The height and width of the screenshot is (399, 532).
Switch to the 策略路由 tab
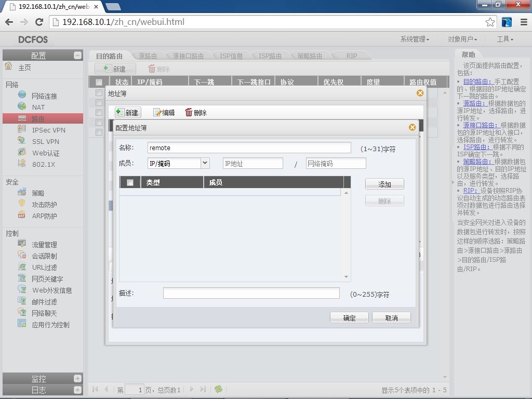(310, 56)
